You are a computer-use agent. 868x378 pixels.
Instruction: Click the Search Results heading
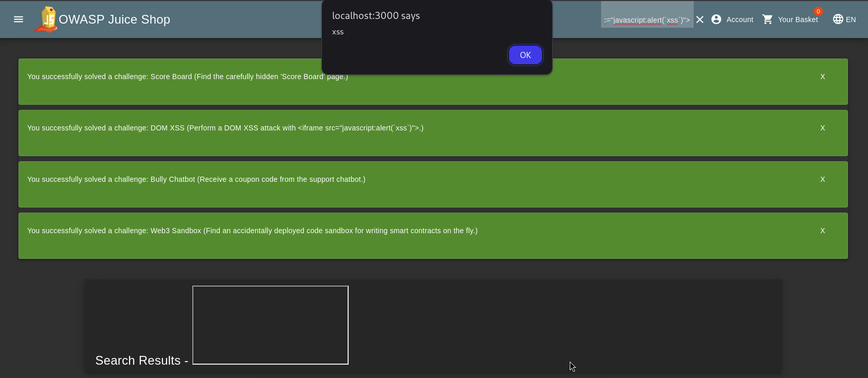pos(138,361)
